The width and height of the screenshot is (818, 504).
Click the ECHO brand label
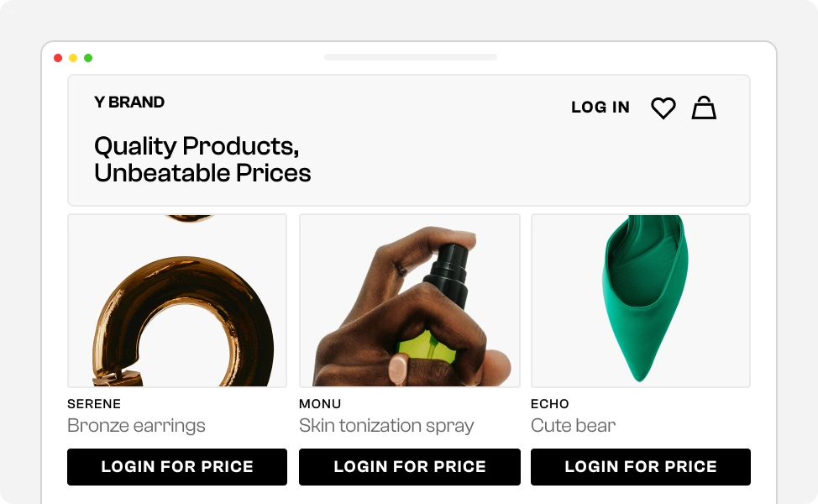click(550, 404)
